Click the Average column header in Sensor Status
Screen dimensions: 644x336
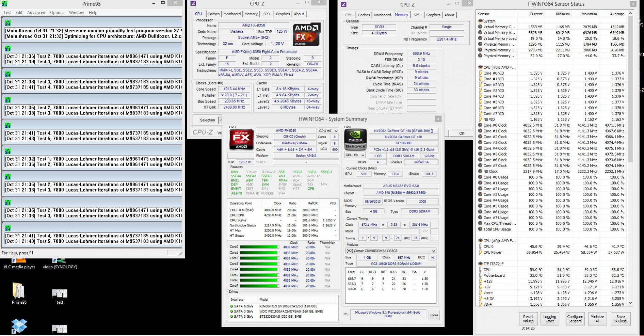click(617, 14)
